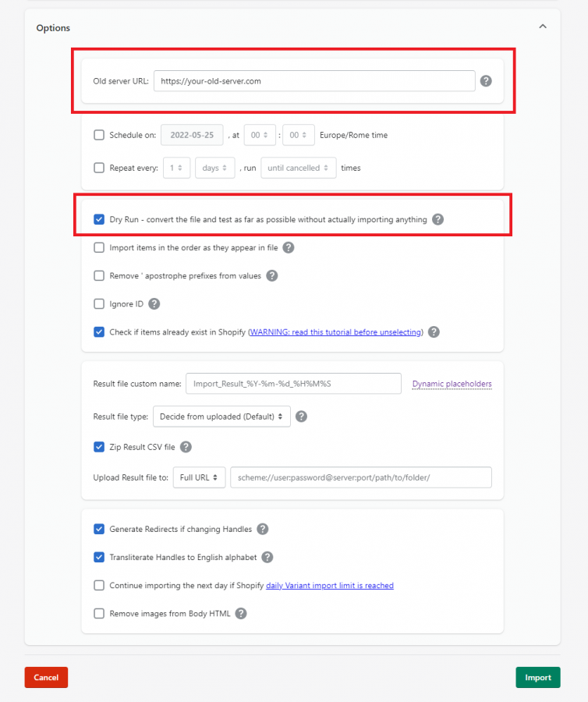Viewport: 588px width, 702px height.
Task: Enable the Schedule on checkbox
Action: tap(99, 135)
